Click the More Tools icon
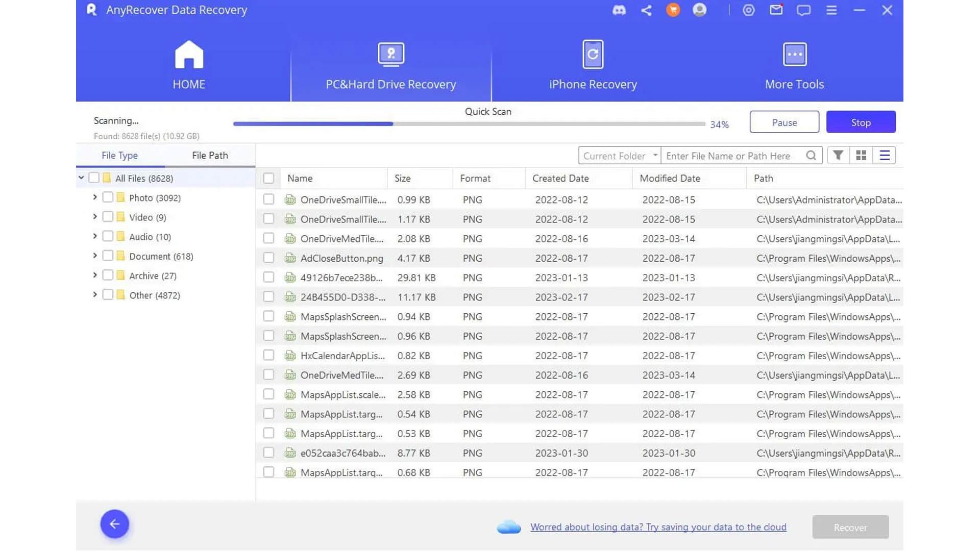The image size is (980, 551). (x=794, y=55)
